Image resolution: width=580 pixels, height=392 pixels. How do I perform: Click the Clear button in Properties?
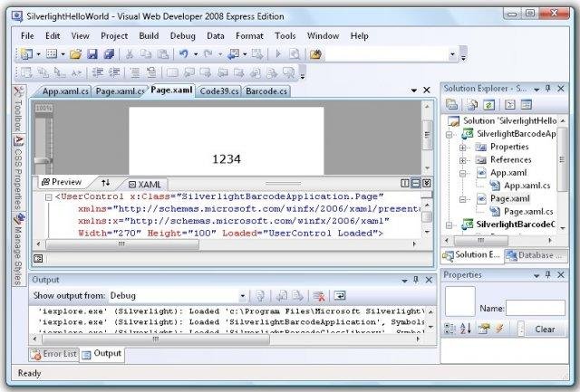coord(545,329)
